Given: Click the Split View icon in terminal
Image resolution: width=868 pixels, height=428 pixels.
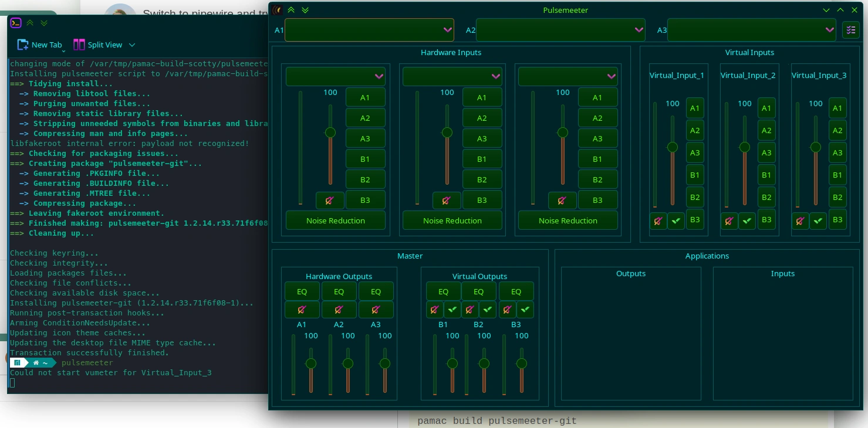Looking at the screenshot, I should pos(79,45).
